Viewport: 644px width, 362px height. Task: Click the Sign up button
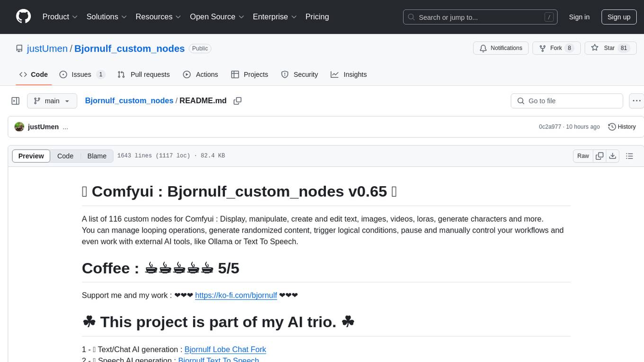point(619,17)
